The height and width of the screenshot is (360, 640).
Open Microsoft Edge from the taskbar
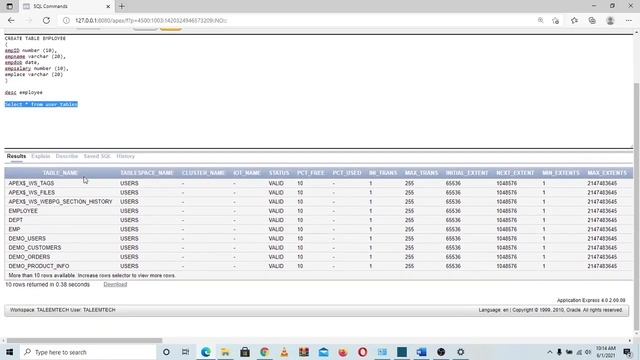(x=205, y=352)
